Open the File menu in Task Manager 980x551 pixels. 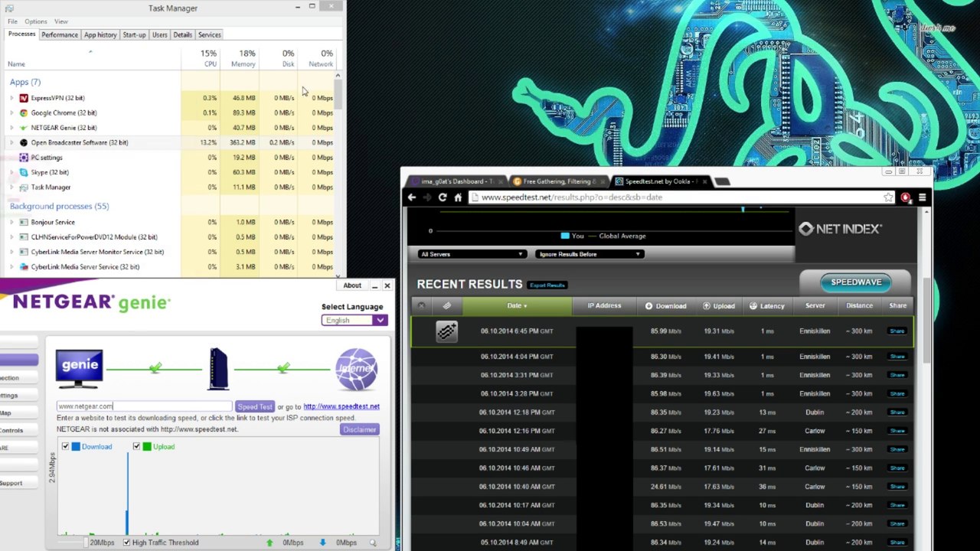pyautogui.click(x=12, y=21)
